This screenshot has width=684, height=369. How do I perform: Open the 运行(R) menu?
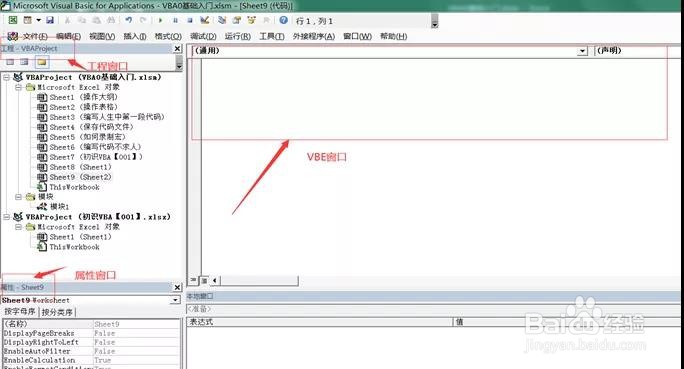click(238, 37)
